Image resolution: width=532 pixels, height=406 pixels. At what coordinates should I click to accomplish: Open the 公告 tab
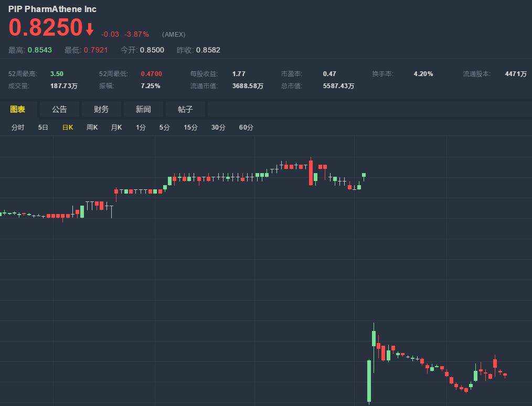coord(59,109)
